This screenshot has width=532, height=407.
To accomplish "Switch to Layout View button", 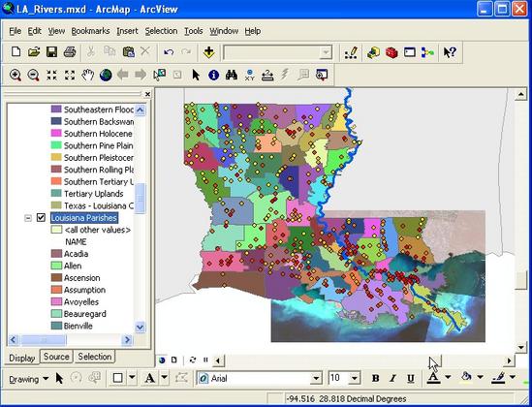I will (174, 360).
